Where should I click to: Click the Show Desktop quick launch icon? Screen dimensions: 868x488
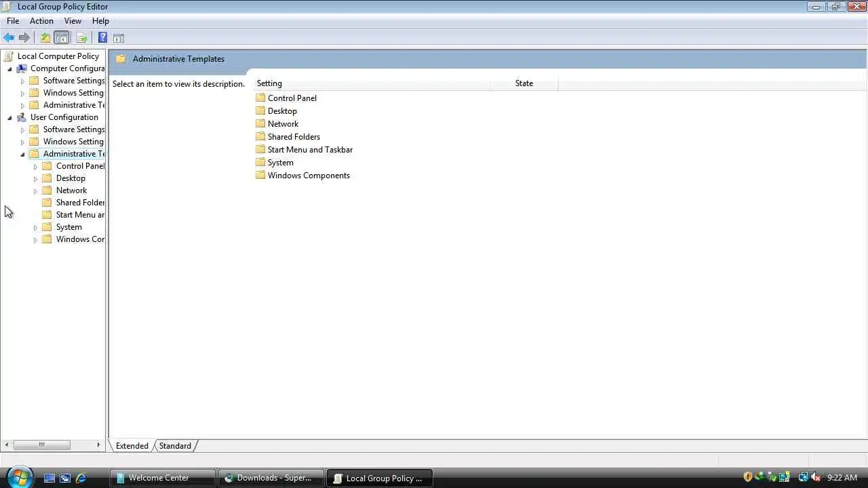click(x=50, y=478)
